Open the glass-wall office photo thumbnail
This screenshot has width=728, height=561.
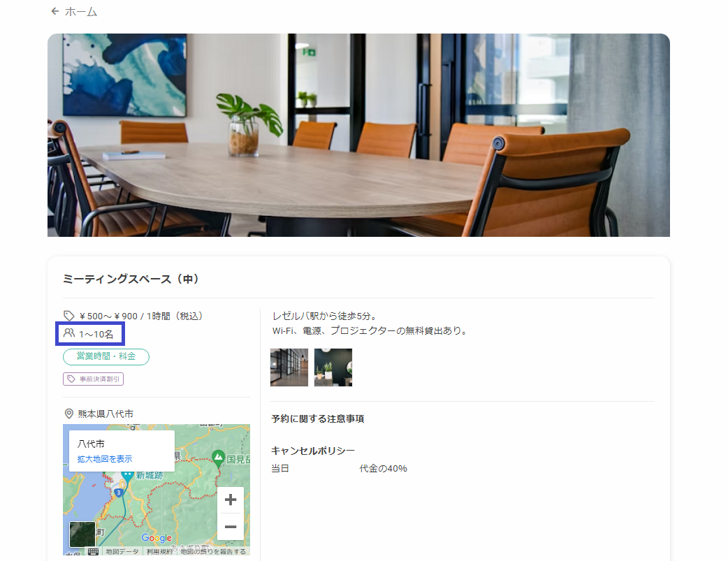coord(289,367)
